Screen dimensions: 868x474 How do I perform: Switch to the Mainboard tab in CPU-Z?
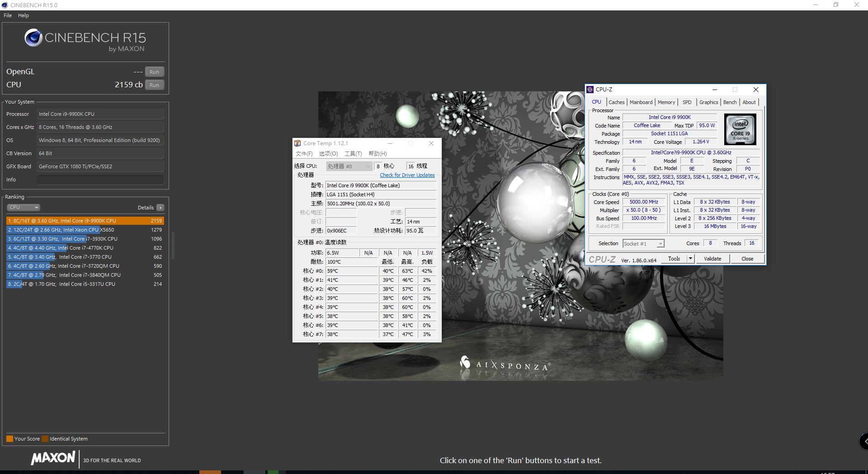[x=641, y=102]
